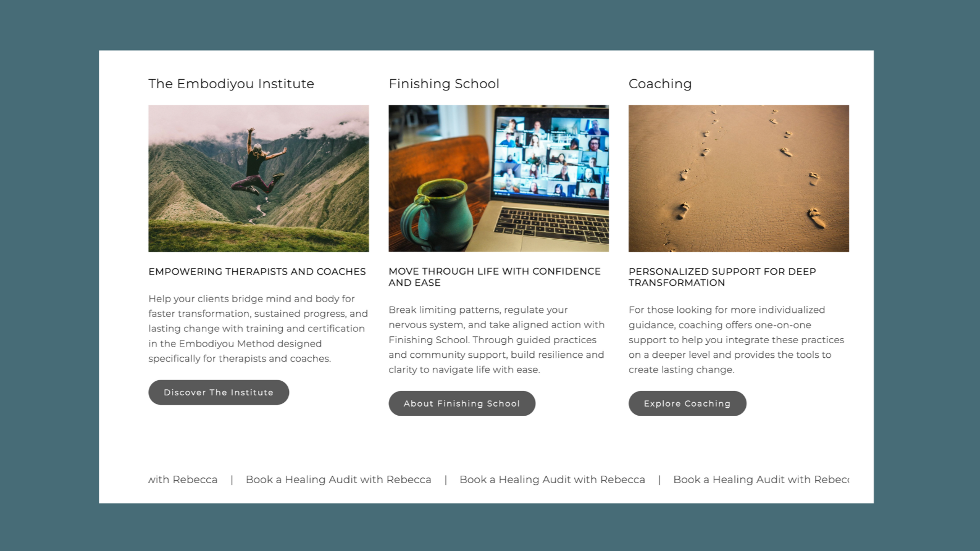Click Move Through Life With Confidence subtitle
The width and height of the screenshot is (980, 551).
point(494,277)
